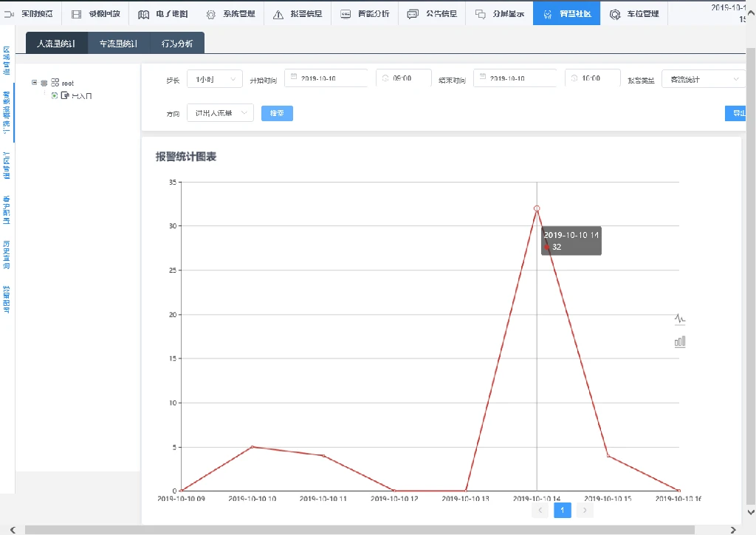
Task: Switch to the 车流量统计 tab
Action: coord(118,44)
